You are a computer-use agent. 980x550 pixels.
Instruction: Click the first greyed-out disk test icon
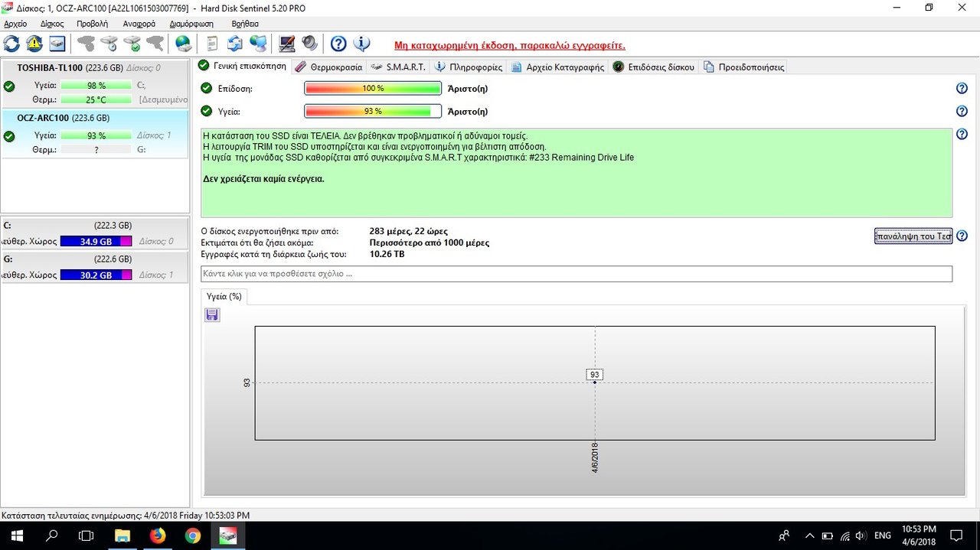click(x=87, y=44)
